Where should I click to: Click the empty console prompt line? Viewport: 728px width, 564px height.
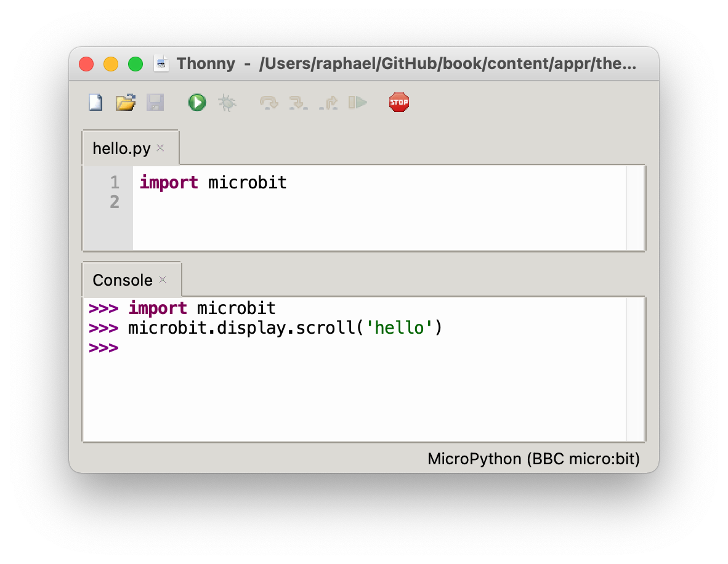308,348
